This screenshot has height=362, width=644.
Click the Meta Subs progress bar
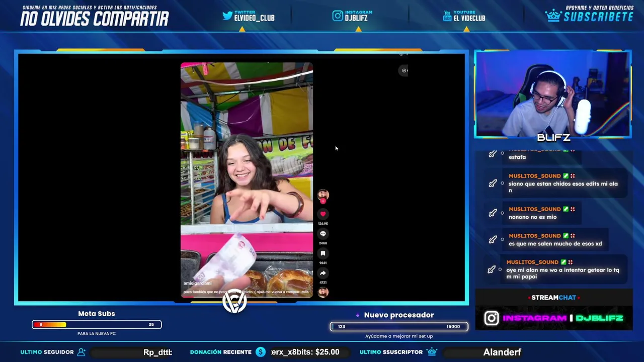click(97, 325)
